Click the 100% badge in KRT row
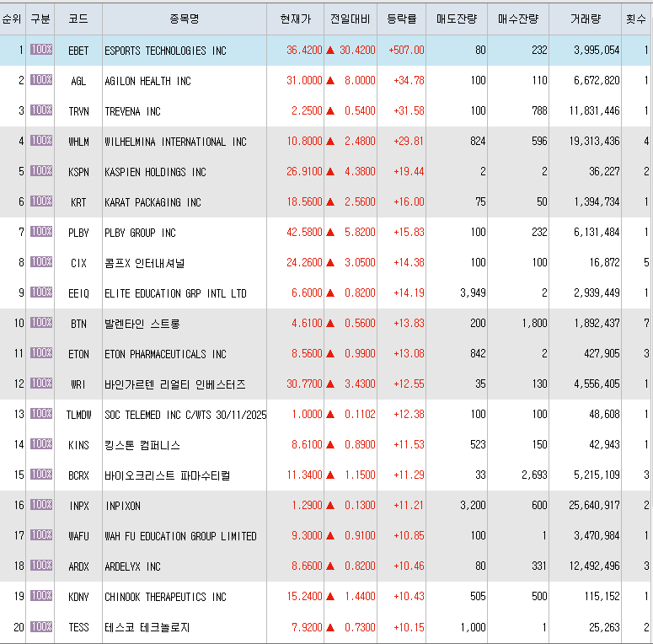The image size is (653, 644). 41,201
